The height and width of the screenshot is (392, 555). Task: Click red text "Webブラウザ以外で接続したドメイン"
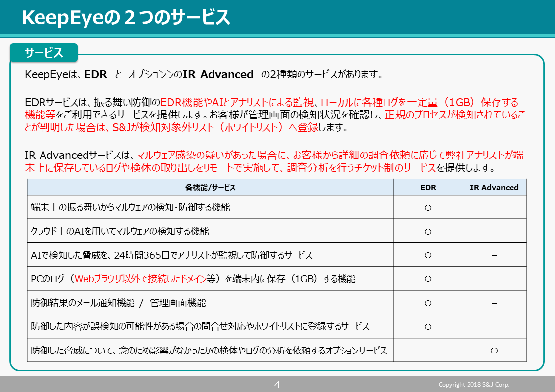click(140, 279)
